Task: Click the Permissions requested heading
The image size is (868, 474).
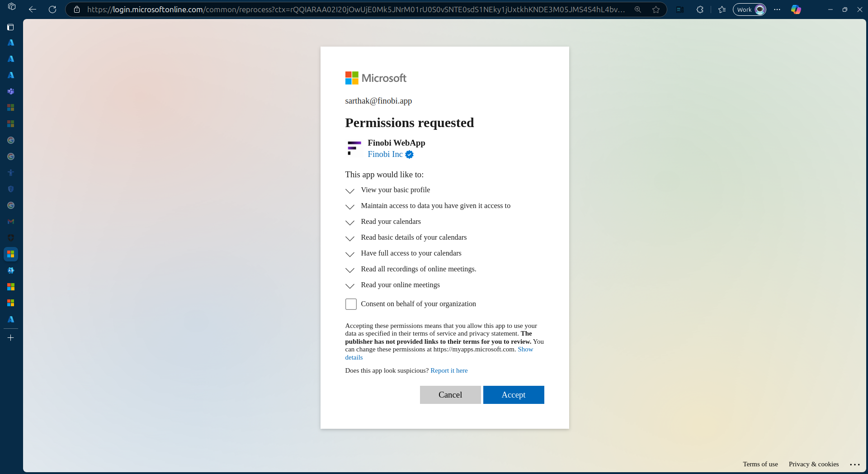Action: (410, 123)
